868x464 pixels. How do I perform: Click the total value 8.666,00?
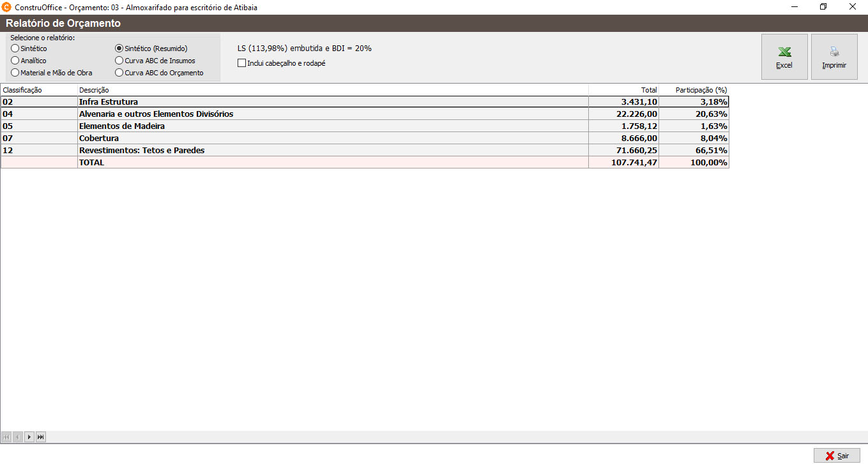[x=639, y=138]
